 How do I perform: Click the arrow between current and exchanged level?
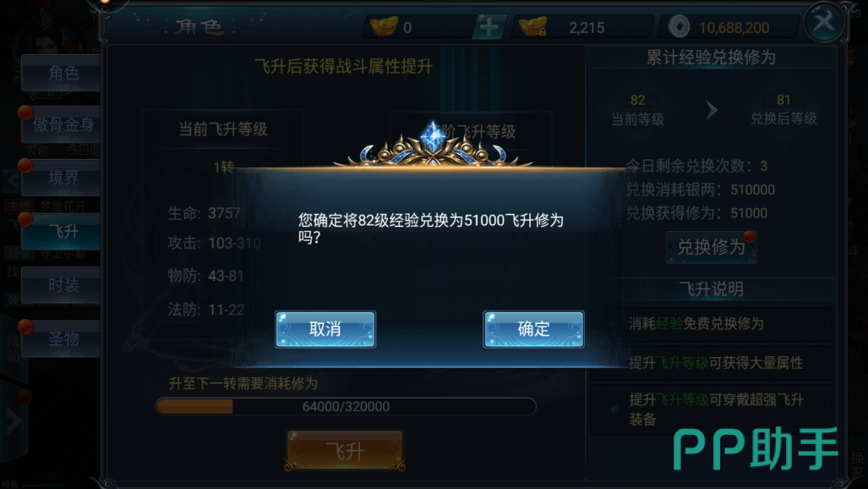(x=712, y=110)
